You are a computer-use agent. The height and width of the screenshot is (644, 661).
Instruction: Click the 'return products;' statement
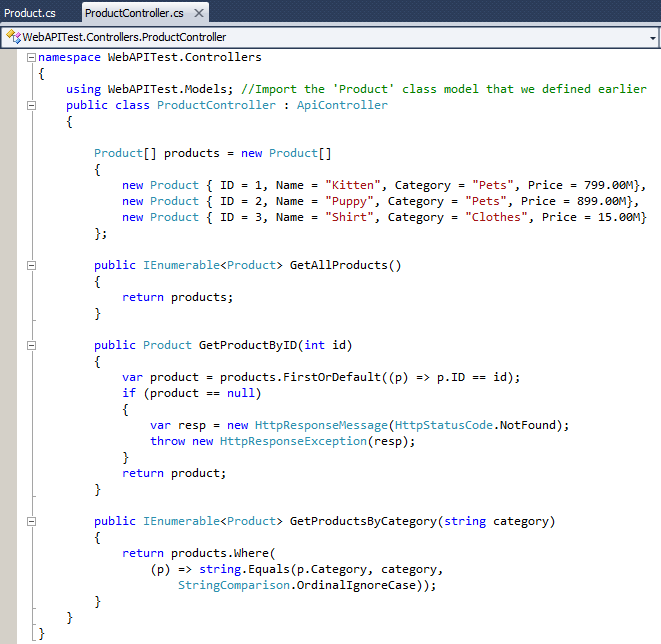coord(177,297)
